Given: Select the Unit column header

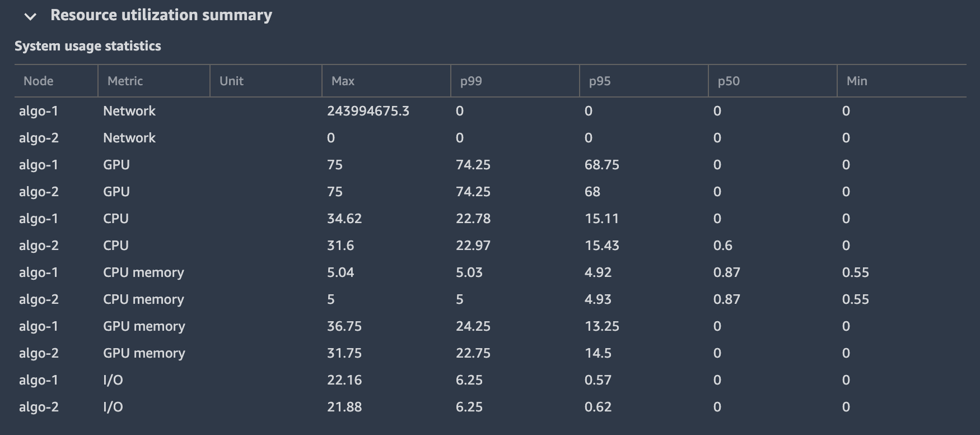Looking at the screenshot, I should 231,81.
